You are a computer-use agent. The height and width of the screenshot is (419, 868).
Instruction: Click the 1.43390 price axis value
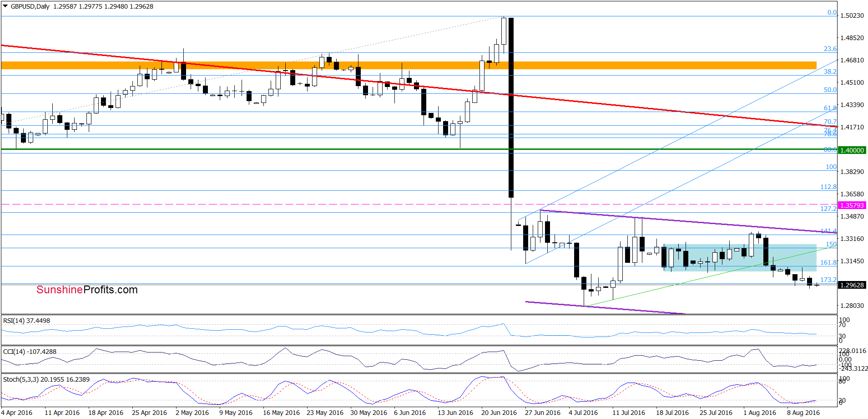(852, 105)
